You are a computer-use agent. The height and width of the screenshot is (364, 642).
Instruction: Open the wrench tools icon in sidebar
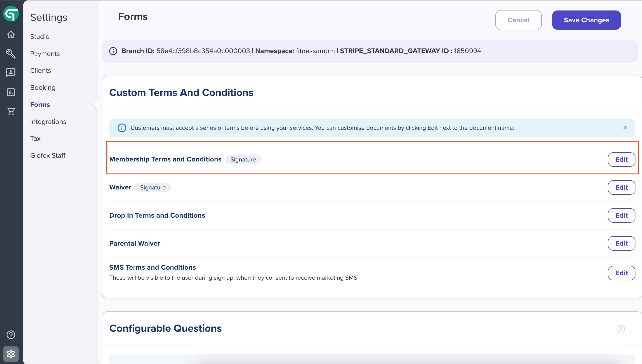click(x=11, y=54)
